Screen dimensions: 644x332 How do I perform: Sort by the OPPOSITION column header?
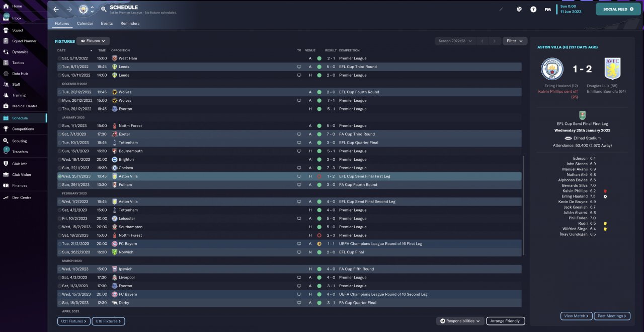click(x=120, y=50)
